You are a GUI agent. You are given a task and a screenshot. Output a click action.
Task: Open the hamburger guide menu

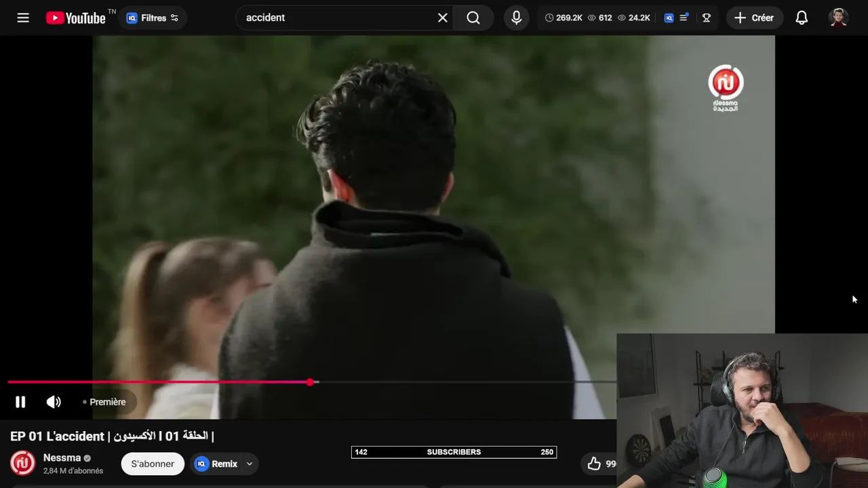[x=23, y=18]
